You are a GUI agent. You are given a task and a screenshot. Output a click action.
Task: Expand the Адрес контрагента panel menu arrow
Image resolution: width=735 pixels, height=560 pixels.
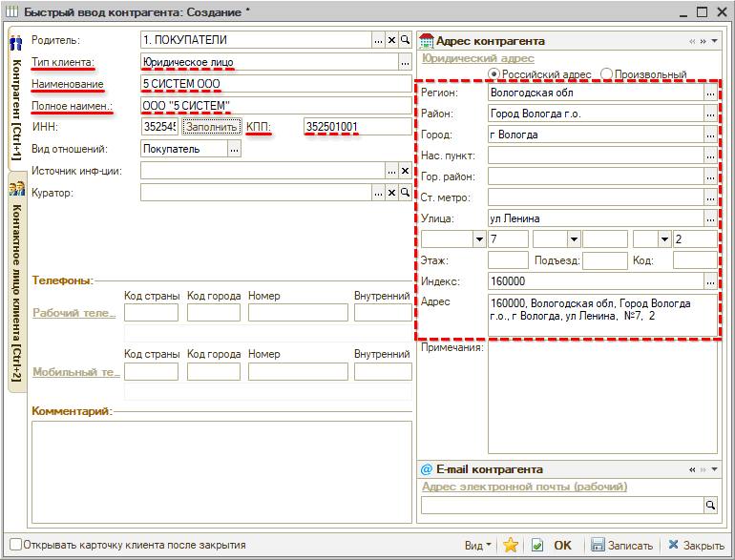click(x=714, y=42)
